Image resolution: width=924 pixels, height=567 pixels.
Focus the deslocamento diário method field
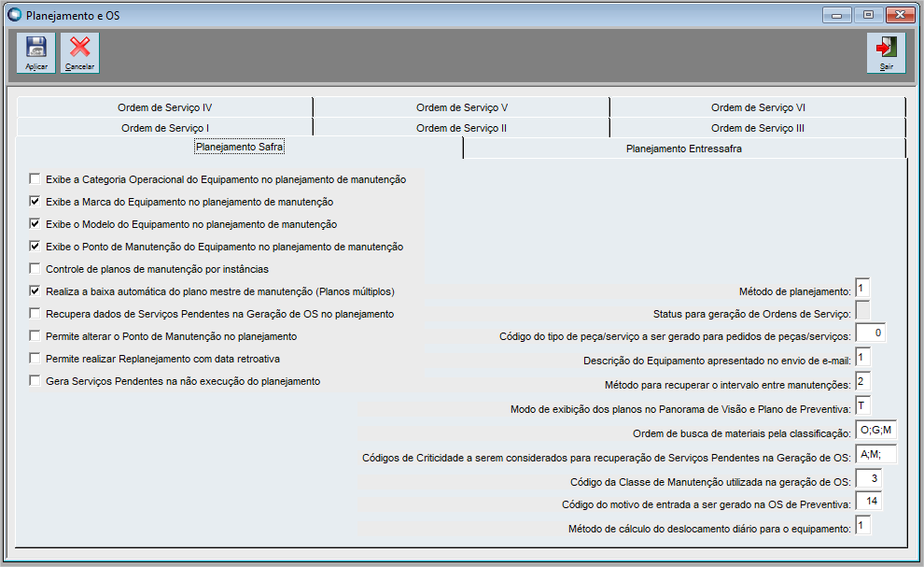click(x=862, y=525)
